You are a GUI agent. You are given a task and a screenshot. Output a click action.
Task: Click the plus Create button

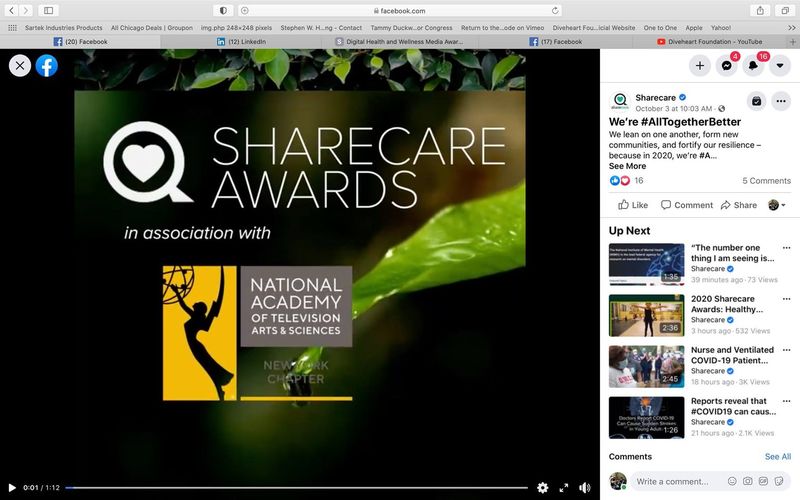pyautogui.click(x=700, y=66)
